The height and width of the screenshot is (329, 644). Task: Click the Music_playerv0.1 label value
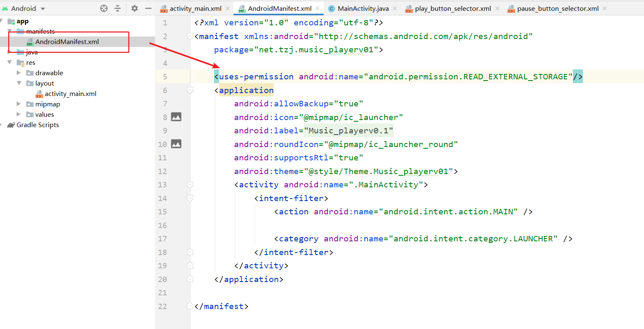click(x=349, y=131)
